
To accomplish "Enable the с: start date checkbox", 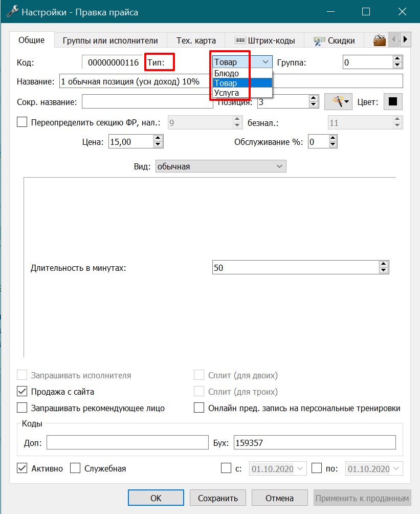I will pos(226,468).
